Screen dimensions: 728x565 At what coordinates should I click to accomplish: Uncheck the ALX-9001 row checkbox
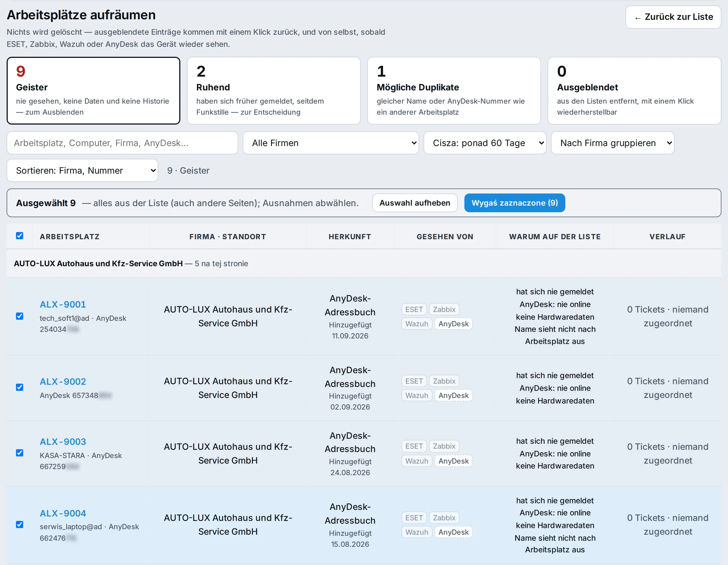(20, 316)
